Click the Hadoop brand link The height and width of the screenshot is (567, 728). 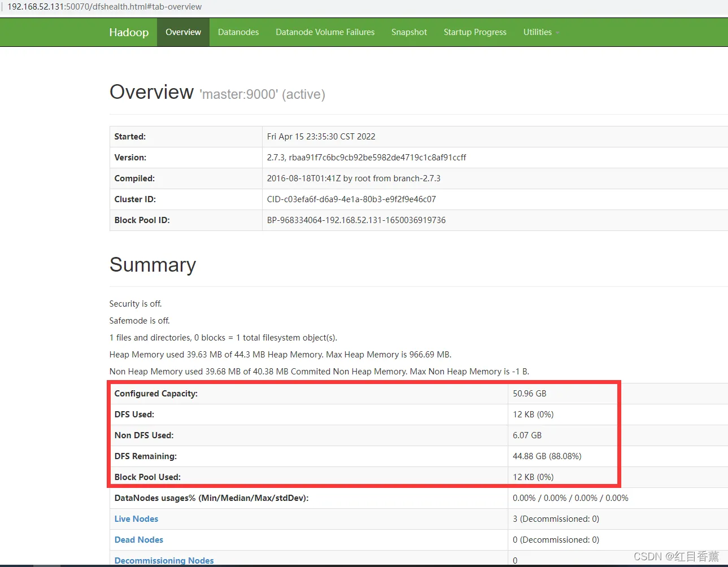129,32
